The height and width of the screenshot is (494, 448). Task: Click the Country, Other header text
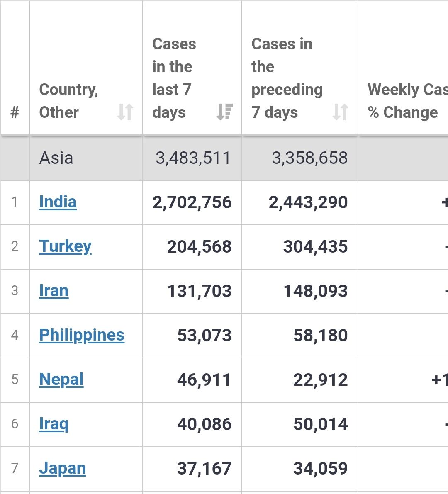pyautogui.click(x=68, y=101)
